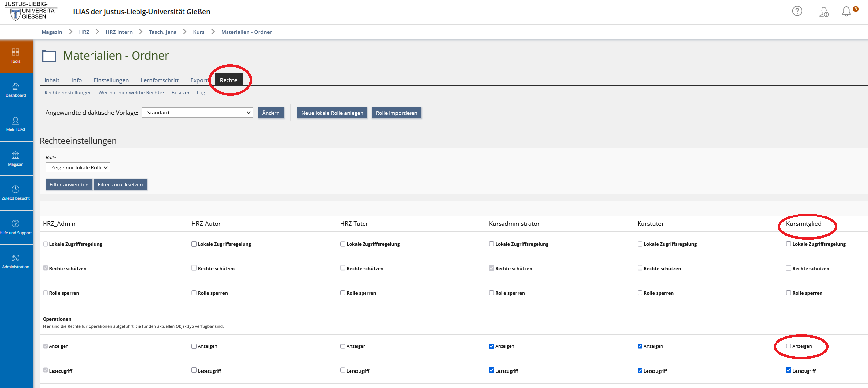Open the didaktische Vorlage Standard dropdown

point(197,113)
